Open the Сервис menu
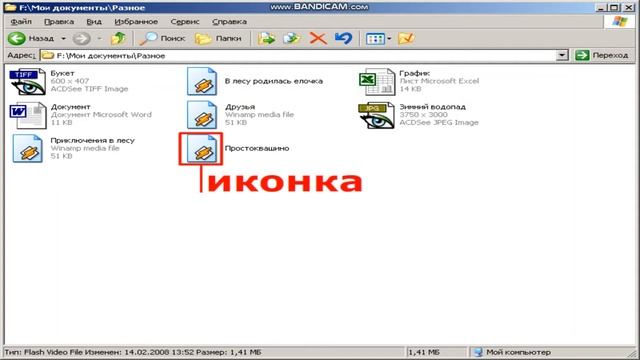Viewport: 640px width, 360px height. tap(185, 22)
